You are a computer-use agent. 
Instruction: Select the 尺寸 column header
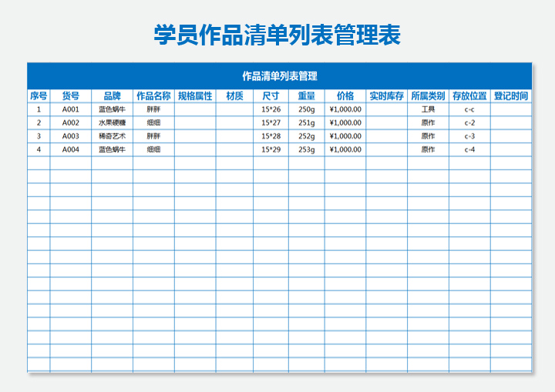(x=271, y=95)
